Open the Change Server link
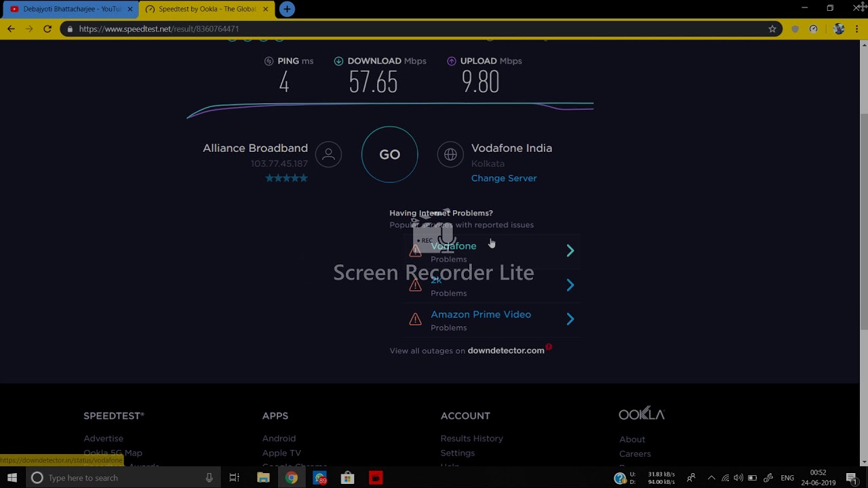Screen dimensions: 868x488 [504, 178]
